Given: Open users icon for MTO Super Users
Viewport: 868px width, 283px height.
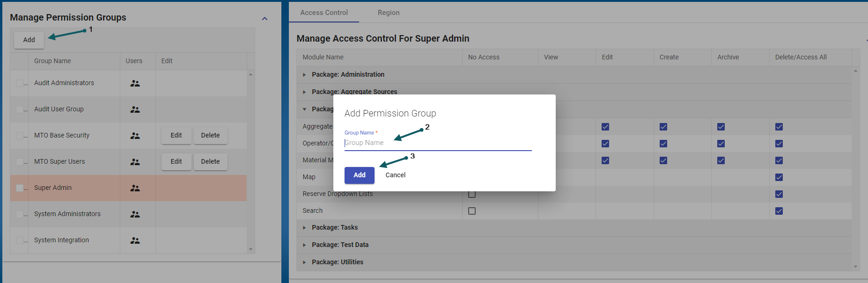Looking at the screenshot, I should (x=135, y=162).
